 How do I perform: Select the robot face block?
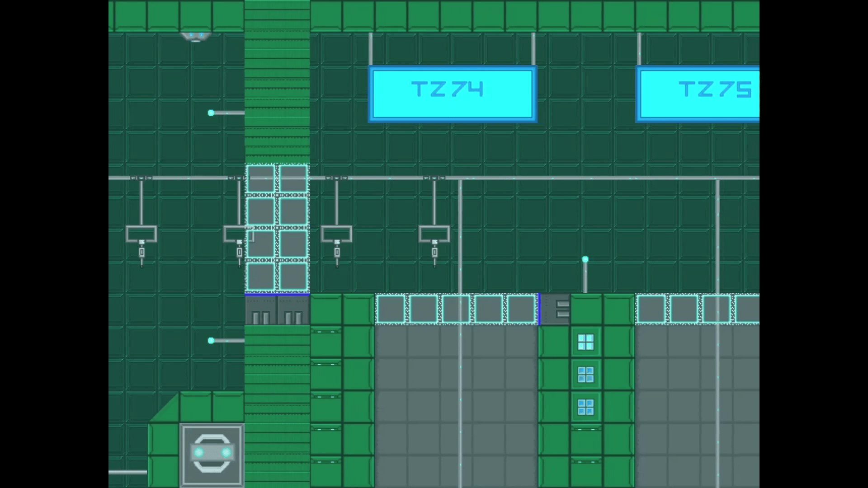(212, 455)
